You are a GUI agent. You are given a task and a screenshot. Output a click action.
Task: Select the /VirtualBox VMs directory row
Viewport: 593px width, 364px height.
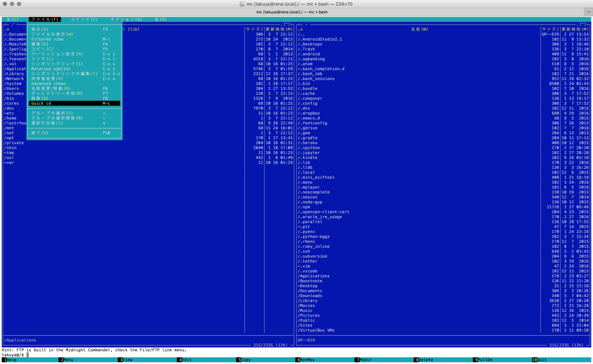coord(443,330)
